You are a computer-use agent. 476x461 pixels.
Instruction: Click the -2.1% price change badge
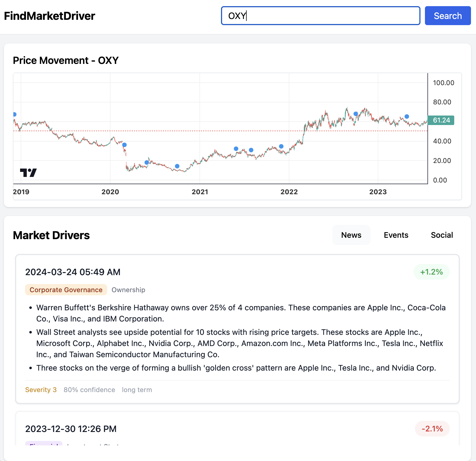[x=432, y=429]
